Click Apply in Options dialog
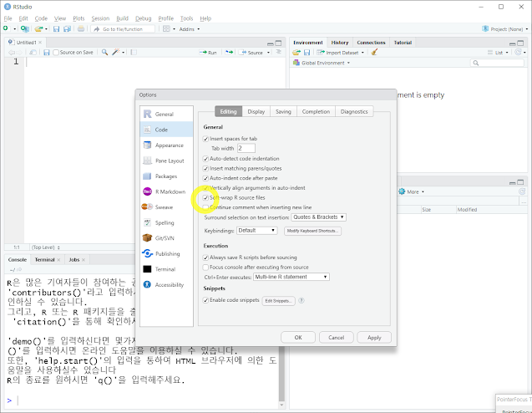Image resolution: width=532 pixels, height=413 pixels. pyautogui.click(x=374, y=338)
